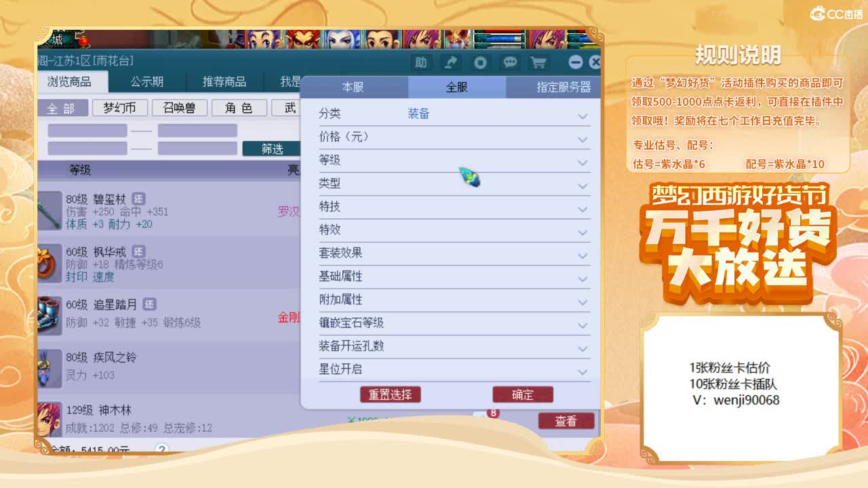
Task: Expand the 等级 filter row
Action: click(583, 163)
